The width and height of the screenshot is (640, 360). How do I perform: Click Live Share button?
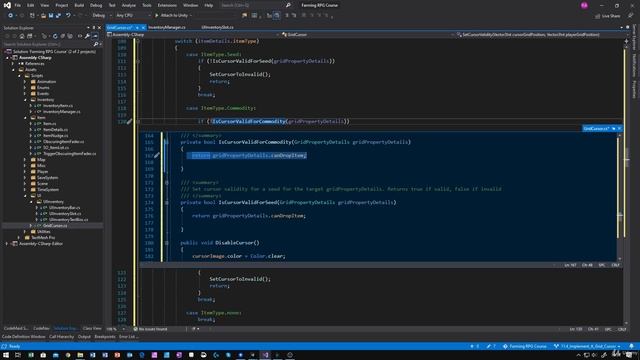pyautogui.click(x=607, y=16)
